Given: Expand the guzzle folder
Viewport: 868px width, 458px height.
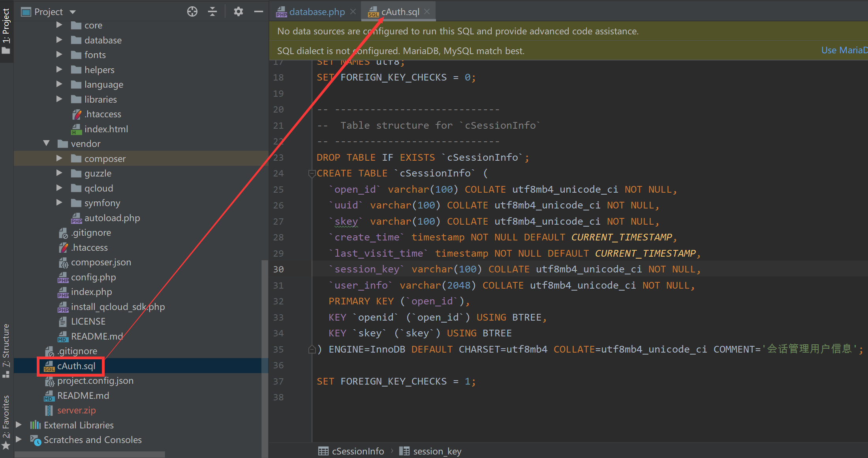Looking at the screenshot, I should (x=59, y=173).
